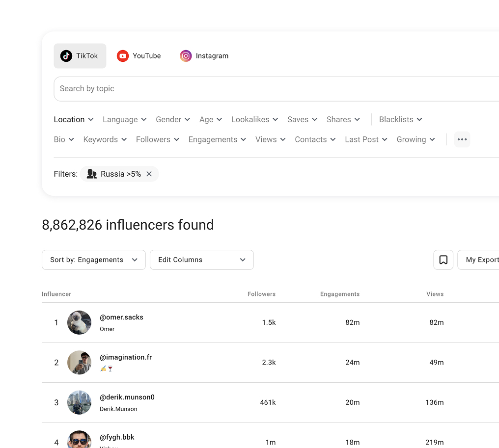The image size is (499, 448).
Task: Open the Edit Columns dropdown
Action: pyautogui.click(x=201, y=260)
